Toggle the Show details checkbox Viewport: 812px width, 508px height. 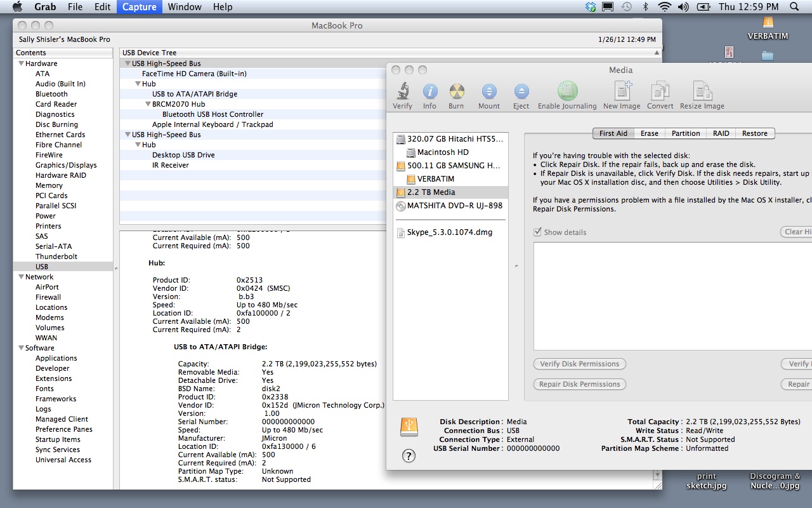coord(538,232)
